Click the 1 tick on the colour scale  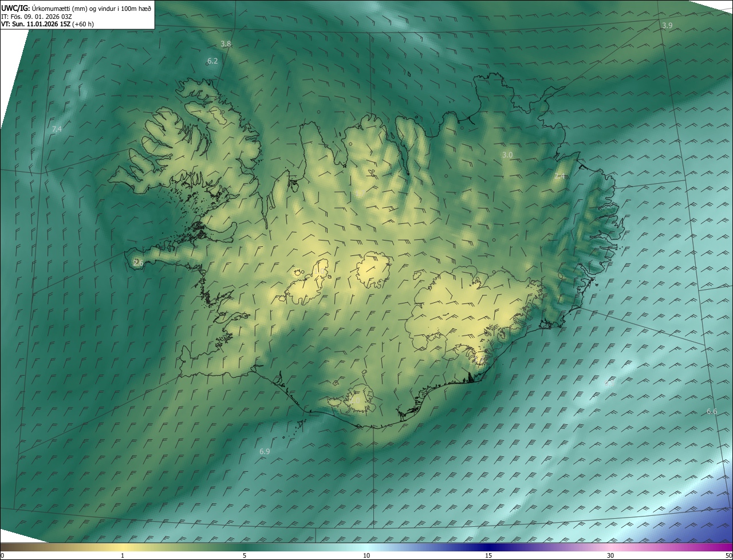pos(123,556)
